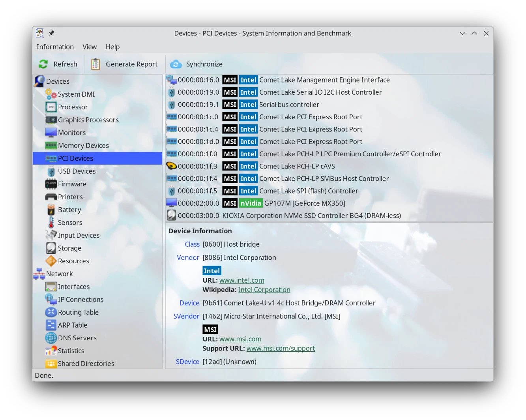Screen dimensions: 526x420
Task: Open the View menu
Action: pos(90,47)
